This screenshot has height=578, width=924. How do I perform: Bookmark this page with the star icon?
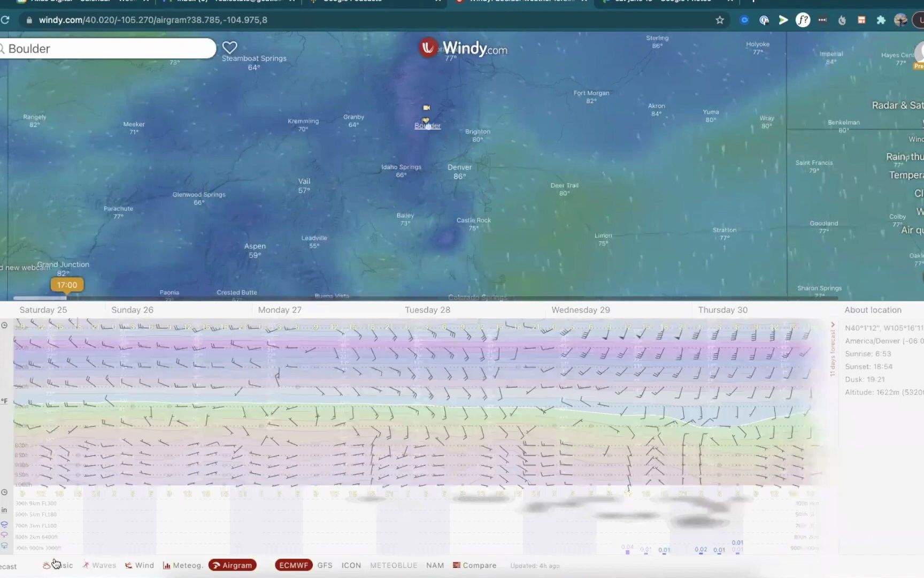(720, 20)
